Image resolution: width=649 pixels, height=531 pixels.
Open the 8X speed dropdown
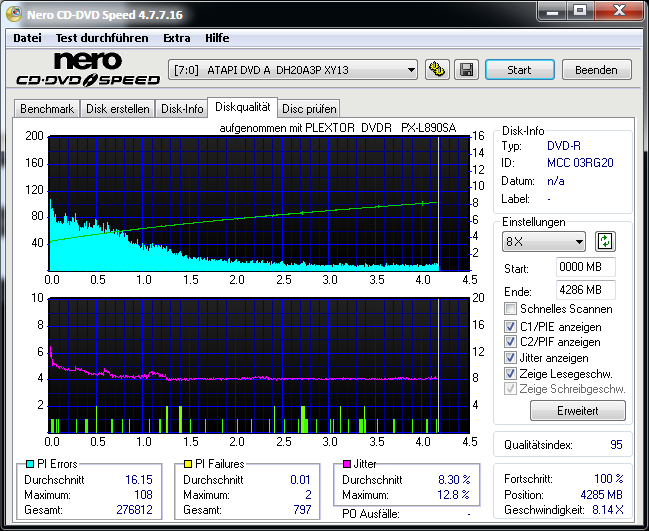(x=544, y=241)
